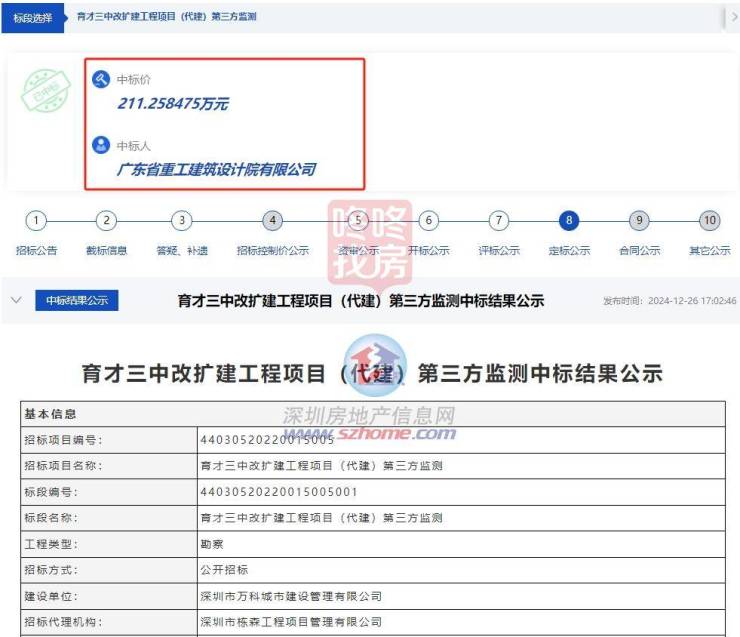Viewport: 740px width, 637px height.
Task: Go to step 10 circle 其它公示
Action: pyautogui.click(x=710, y=220)
